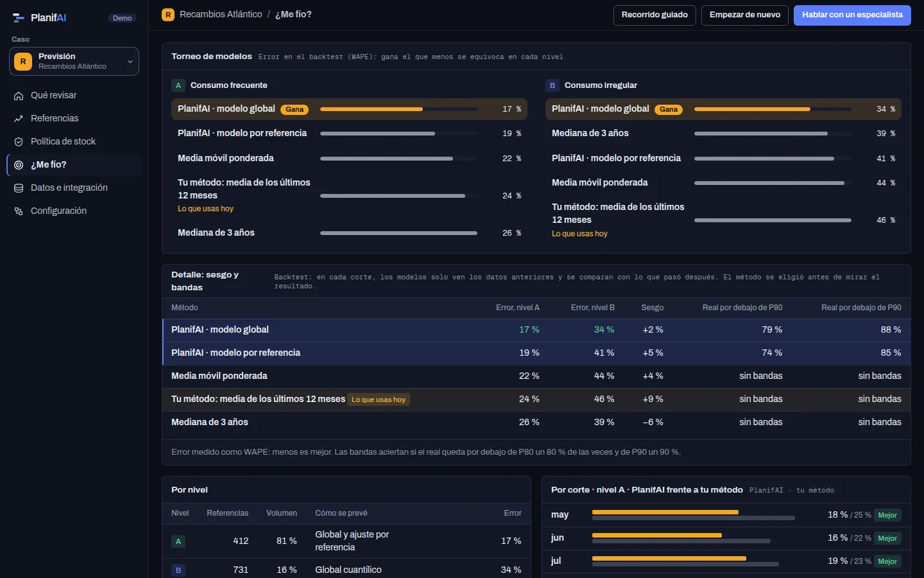The height and width of the screenshot is (578, 924).
Task: Click the 79 % value under Real por debajo de P80
Action: (x=772, y=330)
